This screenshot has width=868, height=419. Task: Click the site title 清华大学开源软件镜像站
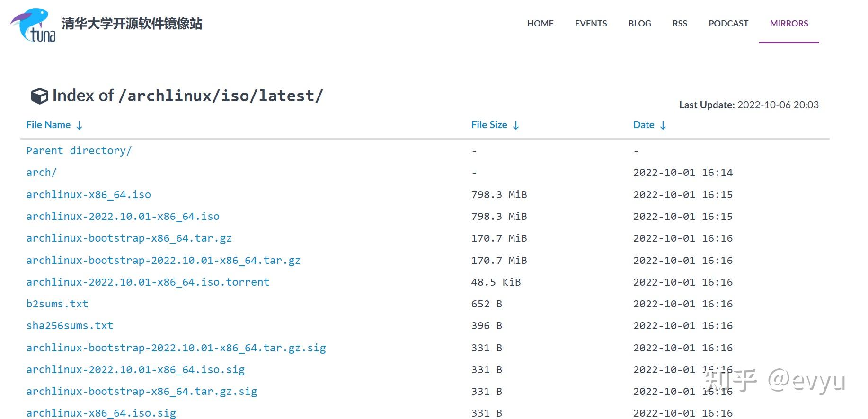pos(132,24)
